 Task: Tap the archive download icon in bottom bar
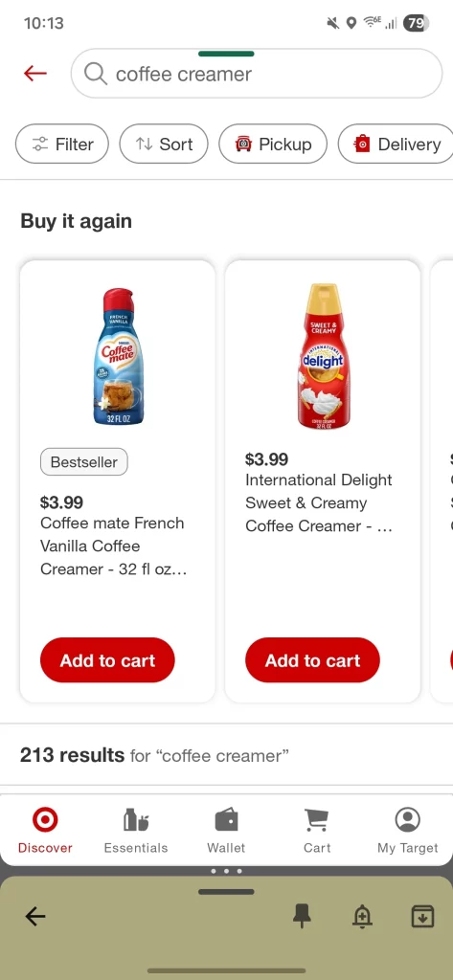pos(422,916)
